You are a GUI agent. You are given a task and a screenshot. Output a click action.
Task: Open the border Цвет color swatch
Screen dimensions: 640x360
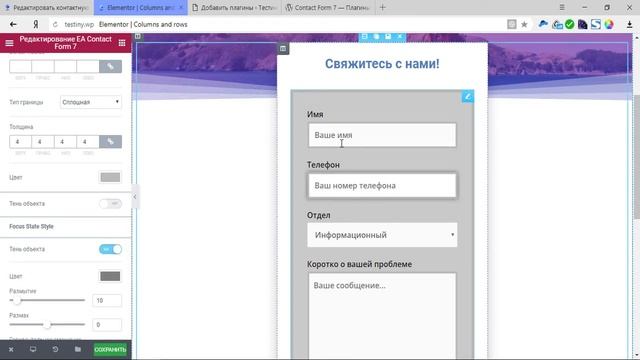pyautogui.click(x=110, y=177)
